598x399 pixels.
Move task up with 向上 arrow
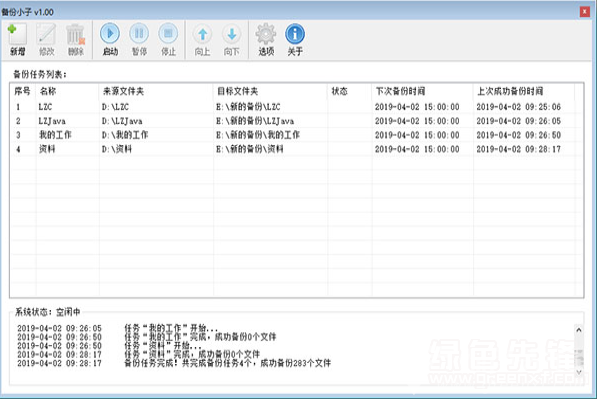pos(203,34)
